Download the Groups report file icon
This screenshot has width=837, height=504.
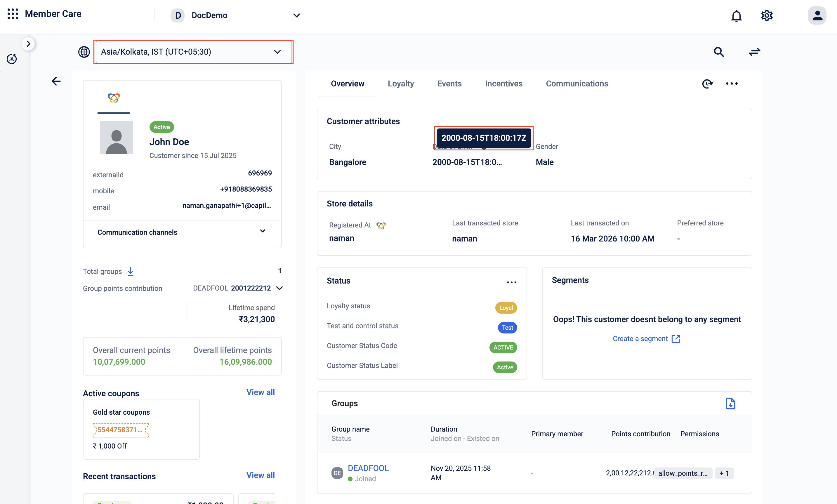pyautogui.click(x=730, y=404)
